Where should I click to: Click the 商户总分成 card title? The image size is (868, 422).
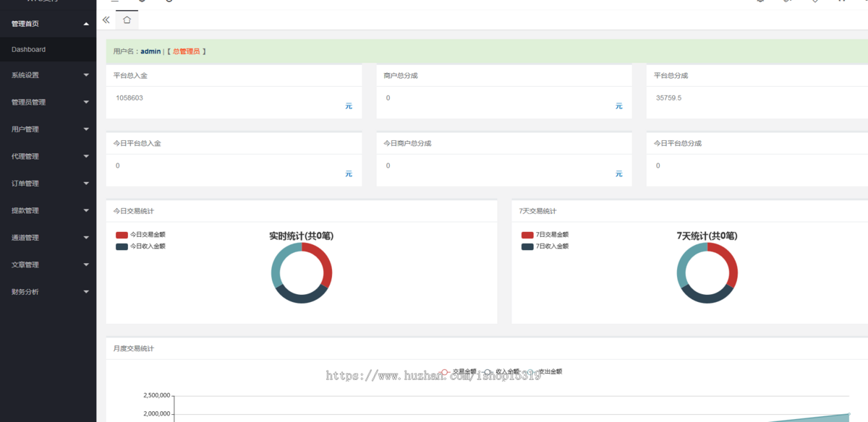tap(401, 75)
